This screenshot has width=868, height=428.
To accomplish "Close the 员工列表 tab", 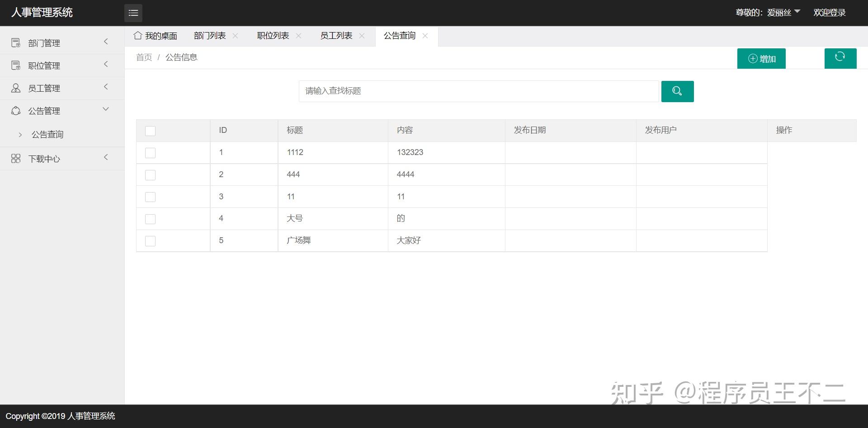I will pos(362,36).
